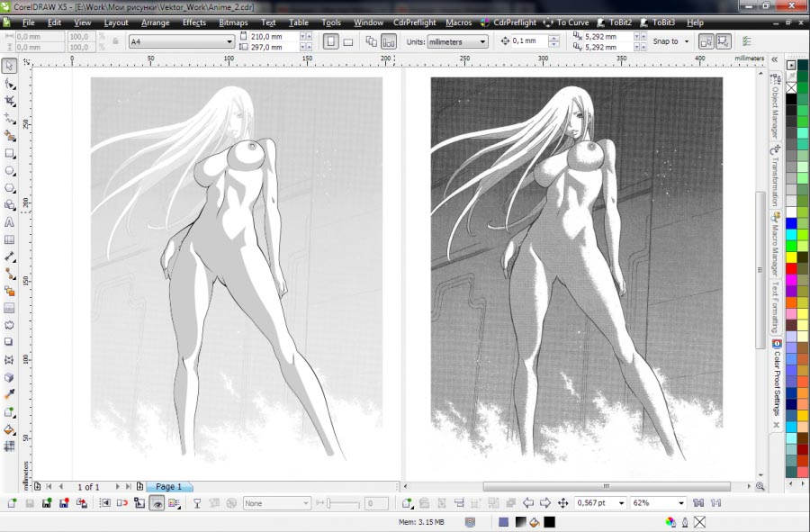Select the Ellipse tool

[x=9, y=170]
